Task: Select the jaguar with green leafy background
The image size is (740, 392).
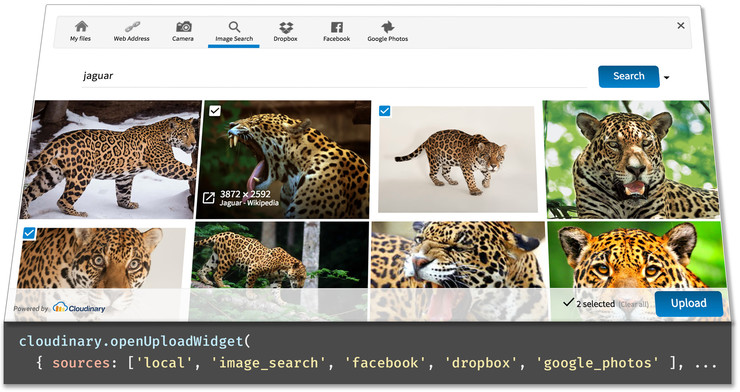Action: coord(632,159)
